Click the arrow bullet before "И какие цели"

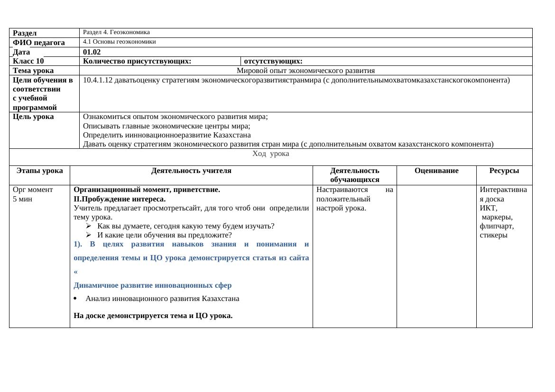89,235
